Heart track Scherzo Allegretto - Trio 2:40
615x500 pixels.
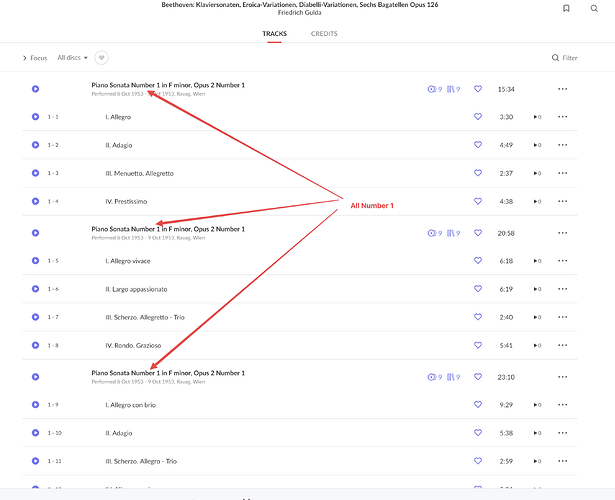(478, 317)
